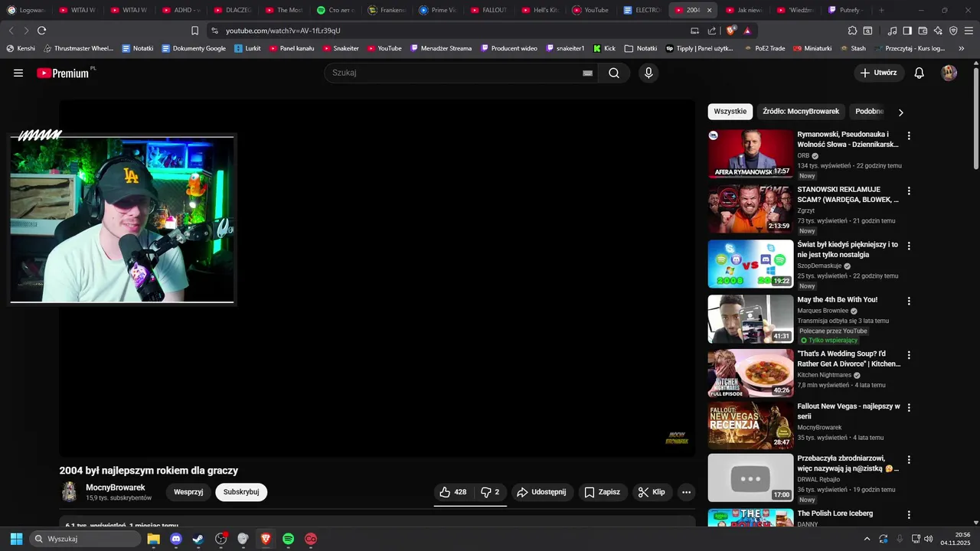
Task: Open browser extensions puzzle icon
Action: pos(852,31)
